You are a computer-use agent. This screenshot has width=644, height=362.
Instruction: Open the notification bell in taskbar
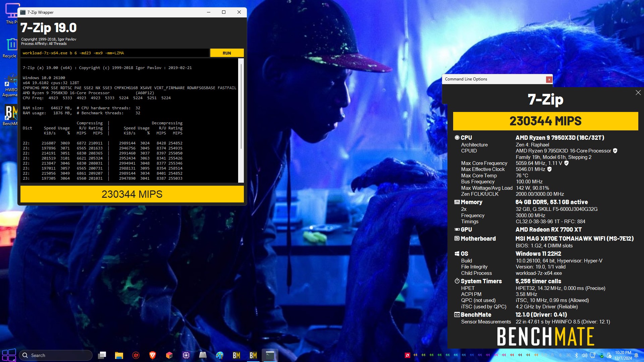click(636, 355)
